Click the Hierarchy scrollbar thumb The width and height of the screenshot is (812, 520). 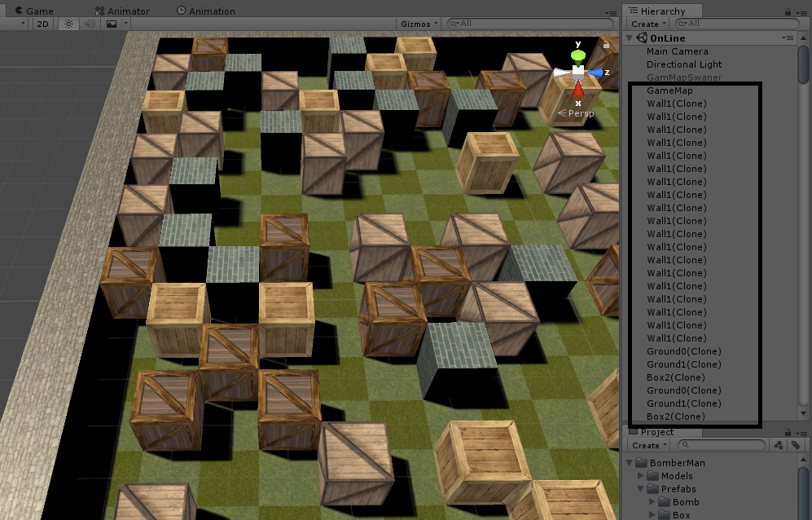(x=803, y=64)
